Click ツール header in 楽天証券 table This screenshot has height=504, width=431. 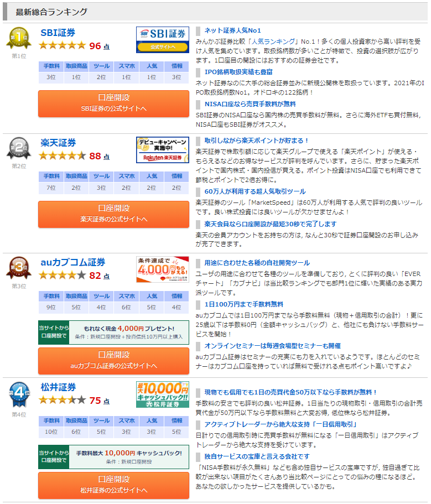tap(101, 176)
